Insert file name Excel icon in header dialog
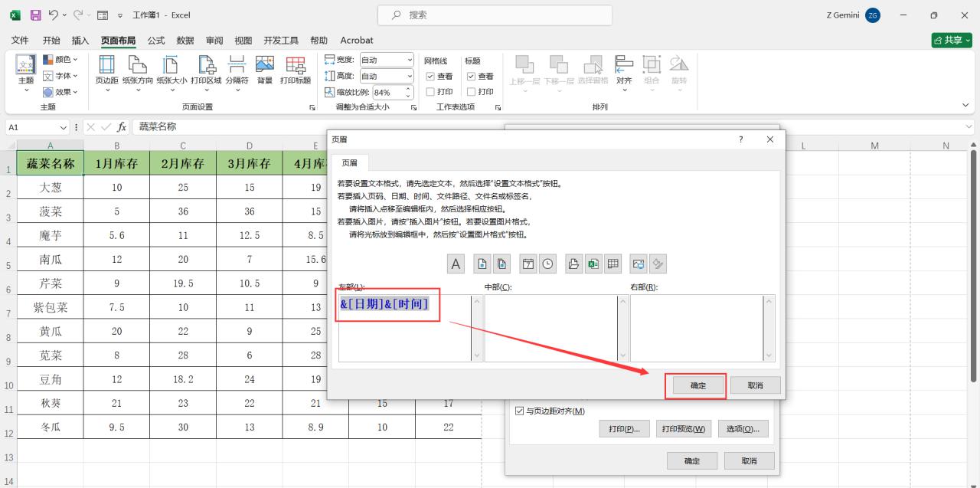 [x=592, y=264]
